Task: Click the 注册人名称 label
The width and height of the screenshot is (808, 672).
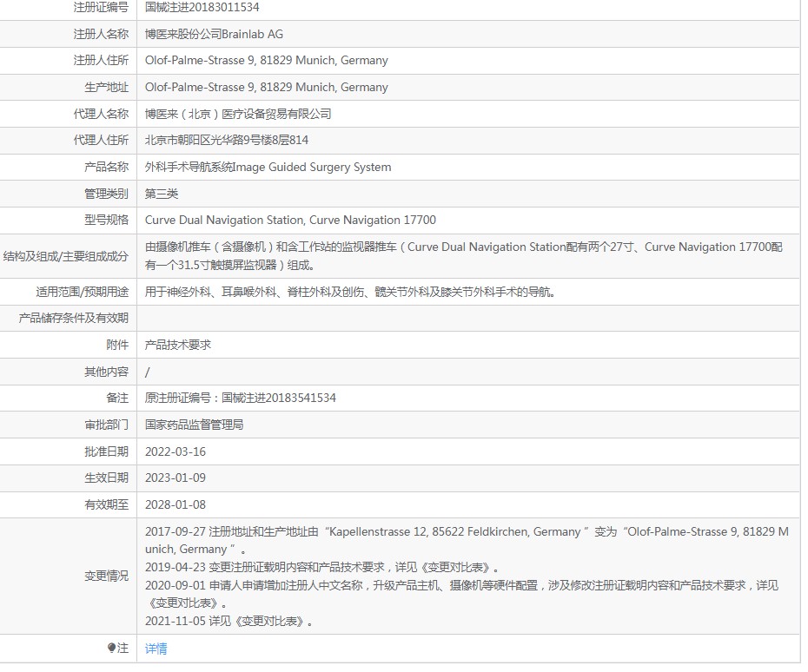Action: point(101,34)
